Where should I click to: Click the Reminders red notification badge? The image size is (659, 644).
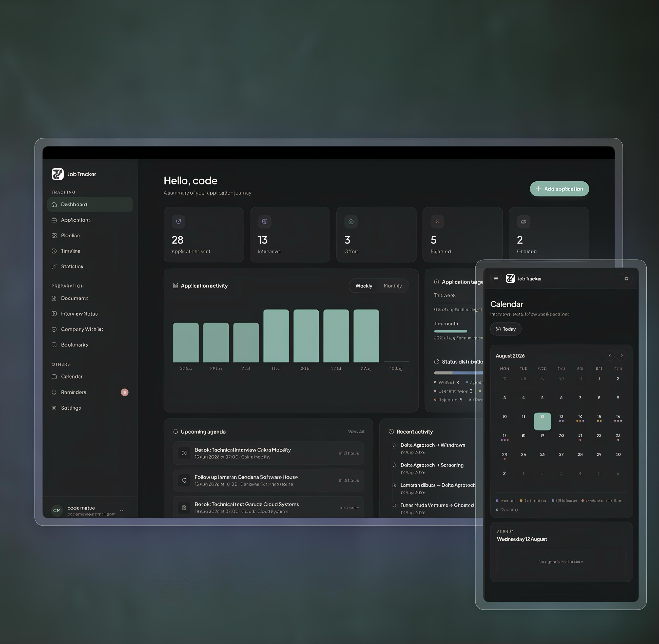click(x=125, y=392)
